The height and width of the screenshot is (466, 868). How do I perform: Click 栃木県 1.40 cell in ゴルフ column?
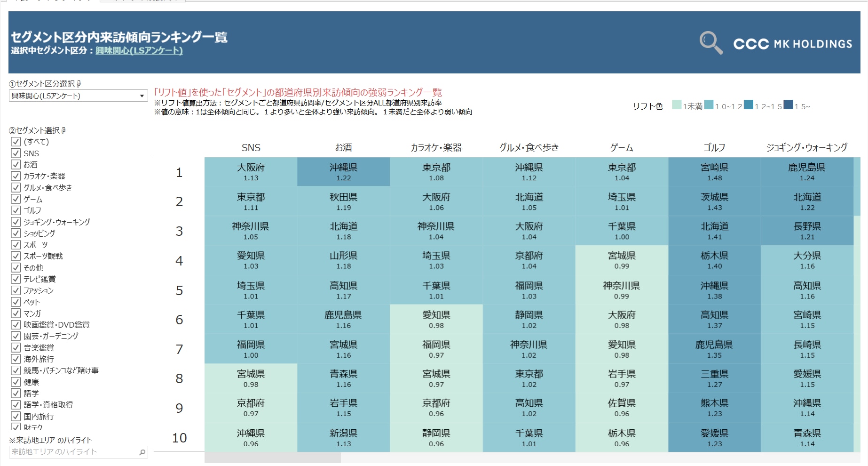(714, 260)
